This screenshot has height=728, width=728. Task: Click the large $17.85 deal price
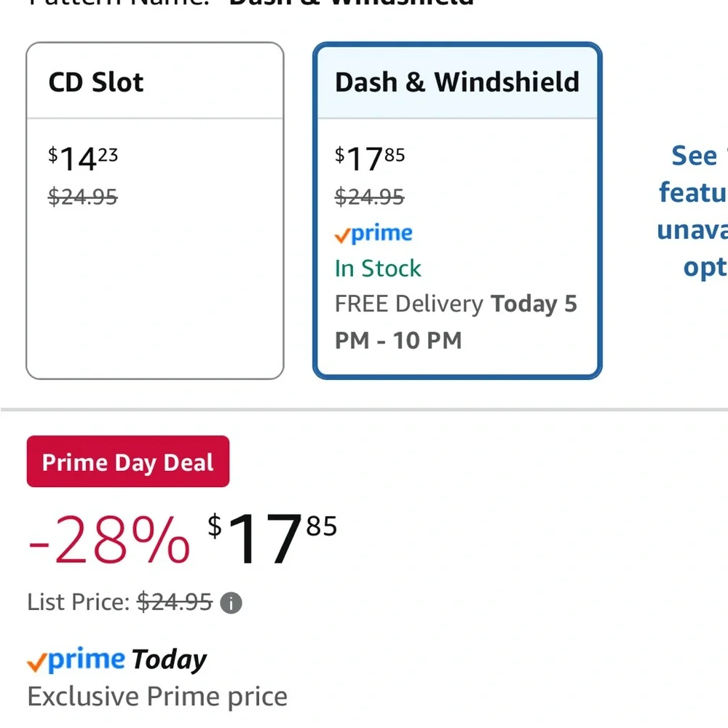tap(272, 539)
